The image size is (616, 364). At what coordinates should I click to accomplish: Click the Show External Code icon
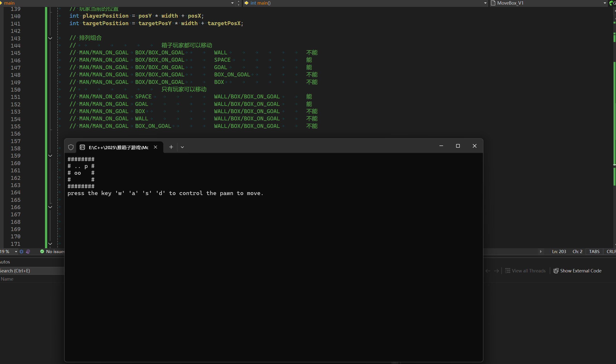(556, 271)
